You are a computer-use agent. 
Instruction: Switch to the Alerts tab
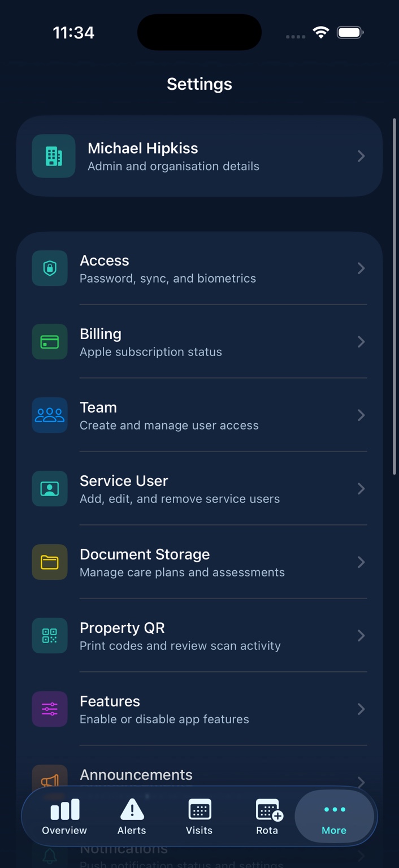point(132,817)
